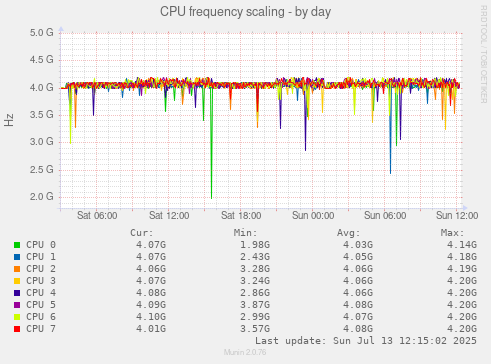Click the 'Last update' timestamp line
The height and width of the screenshot is (364, 491).
[x=366, y=341]
